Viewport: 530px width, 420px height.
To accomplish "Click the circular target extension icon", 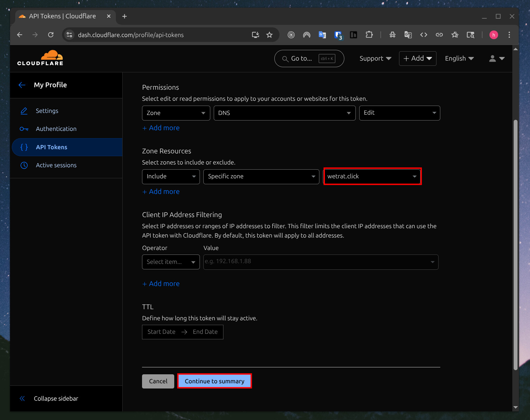I will tap(291, 35).
